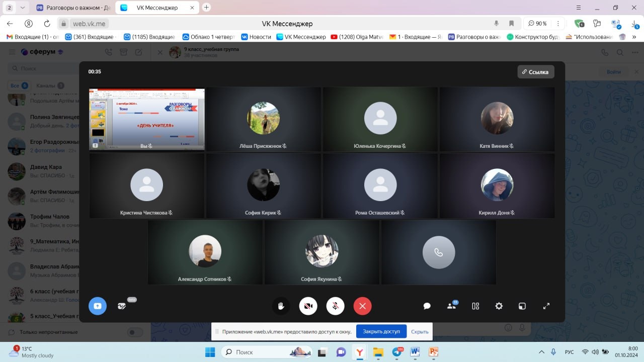
Task: Expand call to full screen
Action: tap(546, 306)
